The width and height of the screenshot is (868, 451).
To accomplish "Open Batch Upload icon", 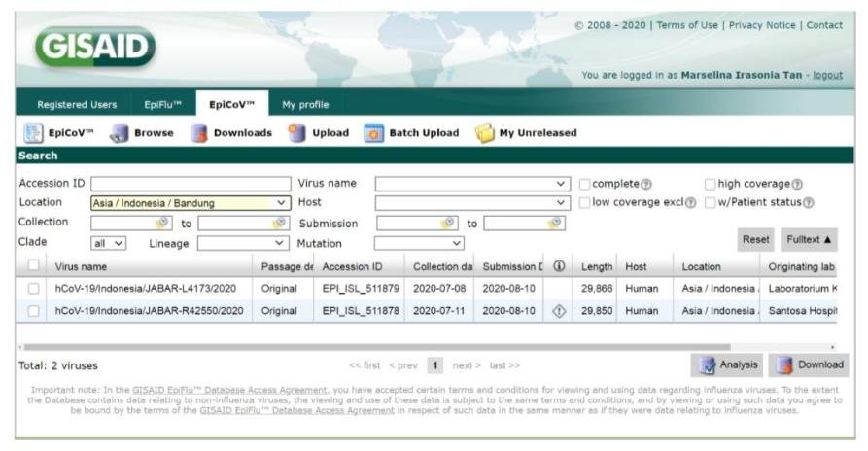I will [374, 133].
